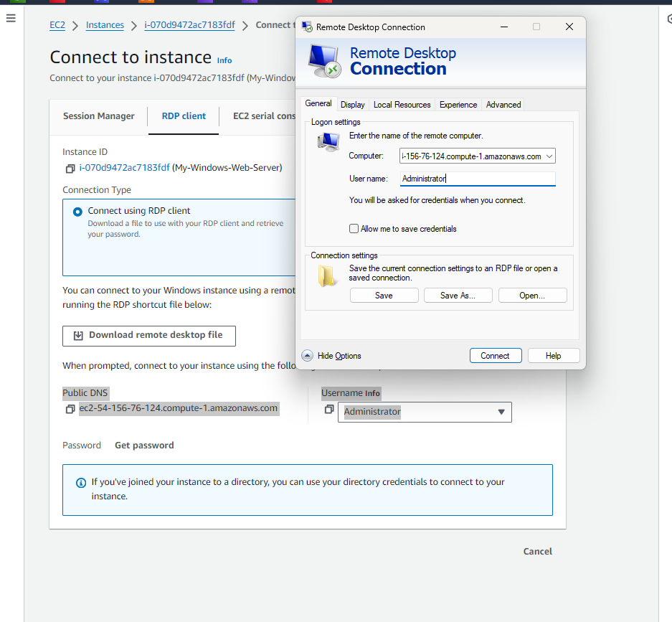Copy the Public DNS address
This screenshot has height=622, width=672.
[70, 407]
